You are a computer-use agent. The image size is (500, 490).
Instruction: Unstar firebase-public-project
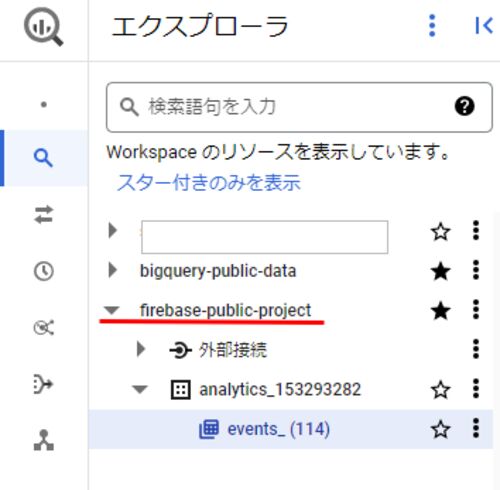[440, 311]
